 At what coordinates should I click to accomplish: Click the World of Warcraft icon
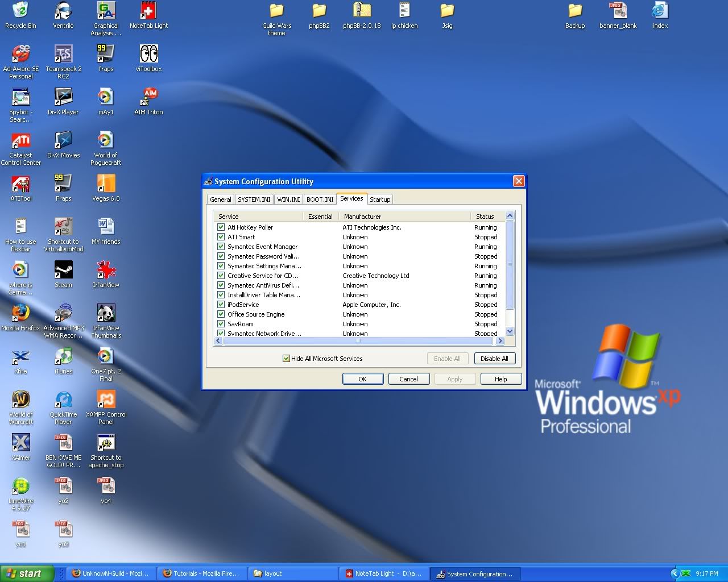(21, 408)
